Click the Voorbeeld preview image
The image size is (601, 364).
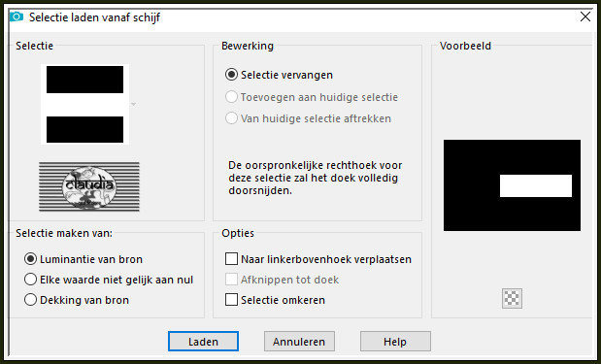pos(512,185)
